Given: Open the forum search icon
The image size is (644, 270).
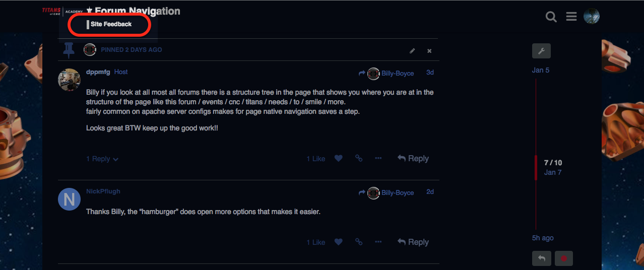Looking at the screenshot, I should (x=551, y=17).
